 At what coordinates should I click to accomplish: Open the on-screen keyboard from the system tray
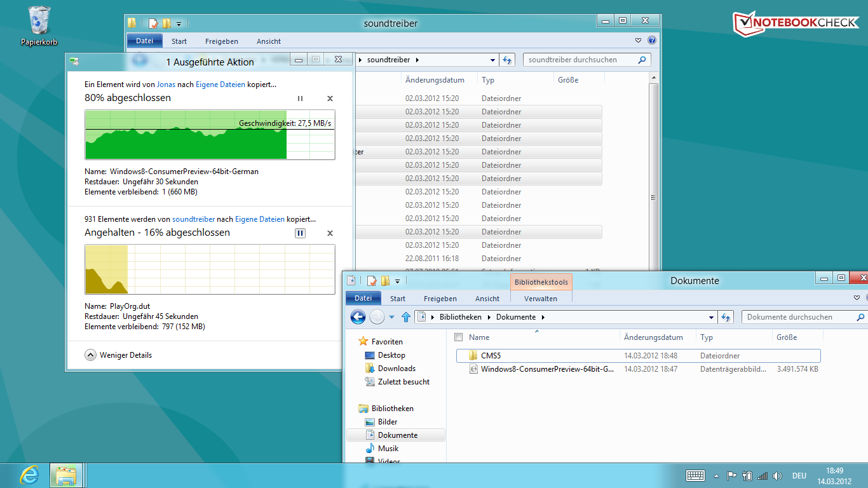695,475
